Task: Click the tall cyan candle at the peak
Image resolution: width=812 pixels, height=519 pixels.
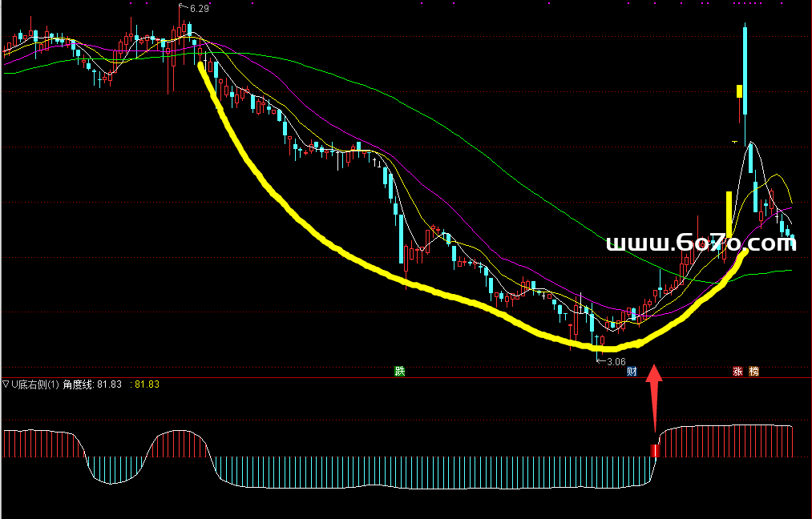Action: (745, 70)
